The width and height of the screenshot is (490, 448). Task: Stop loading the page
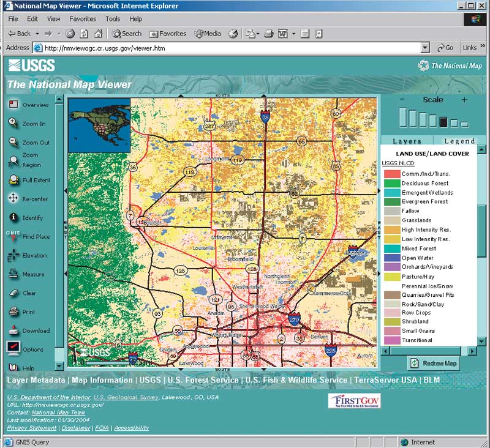point(70,34)
